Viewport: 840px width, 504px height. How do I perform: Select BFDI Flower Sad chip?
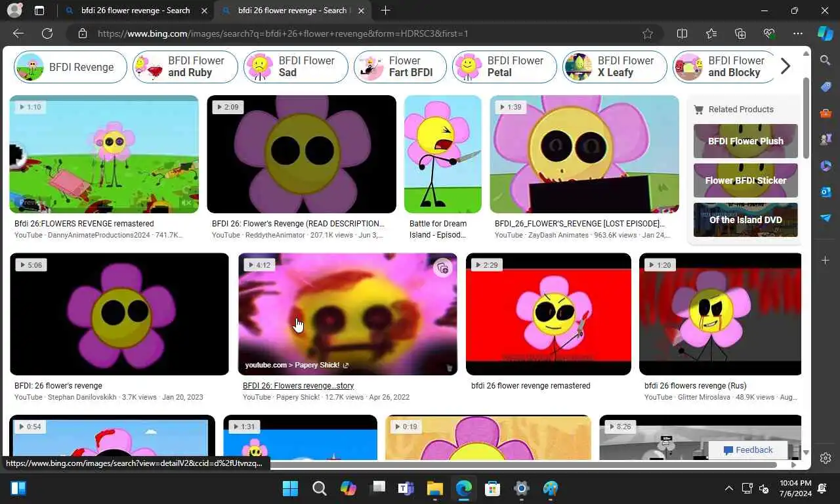tap(296, 67)
